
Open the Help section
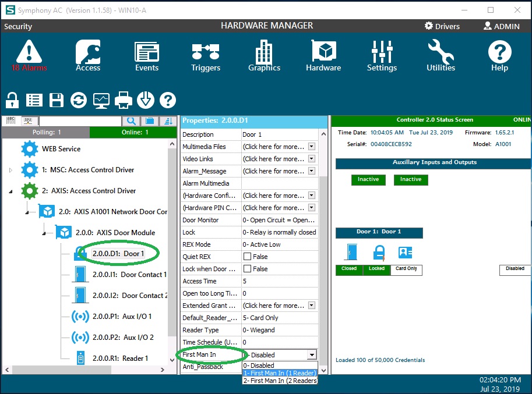click(x=500, y=55)
